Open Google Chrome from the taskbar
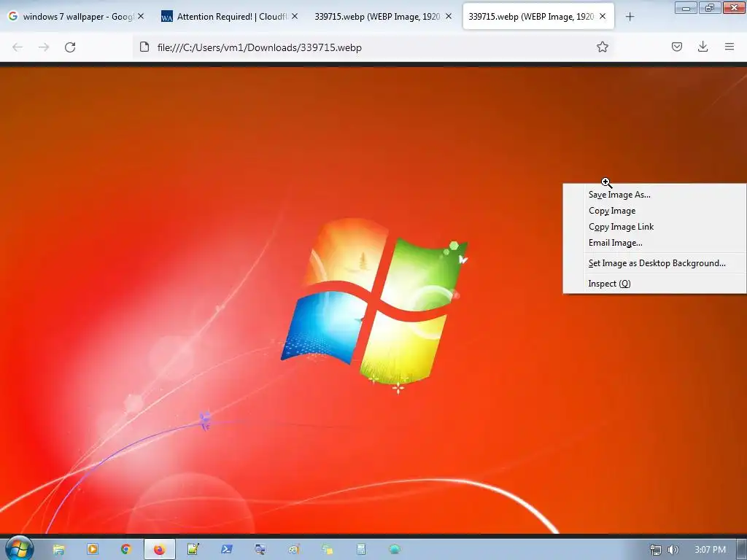 [125, 550]
